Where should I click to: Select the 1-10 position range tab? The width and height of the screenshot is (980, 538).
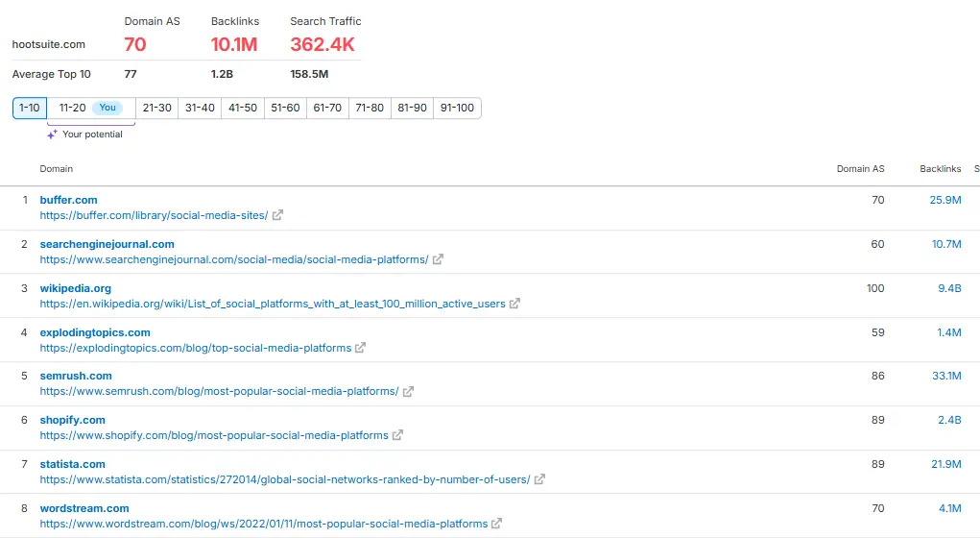pos(30,108)
